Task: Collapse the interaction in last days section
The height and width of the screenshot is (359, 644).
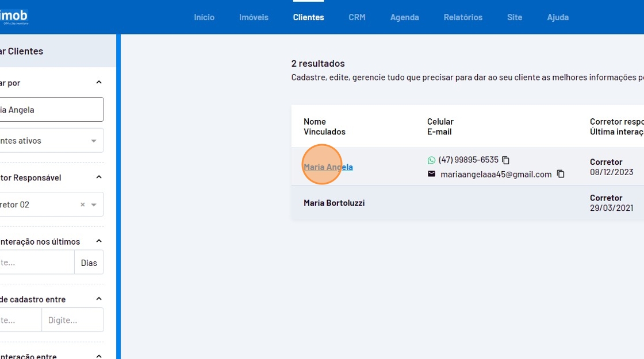Action: point(98,241)
